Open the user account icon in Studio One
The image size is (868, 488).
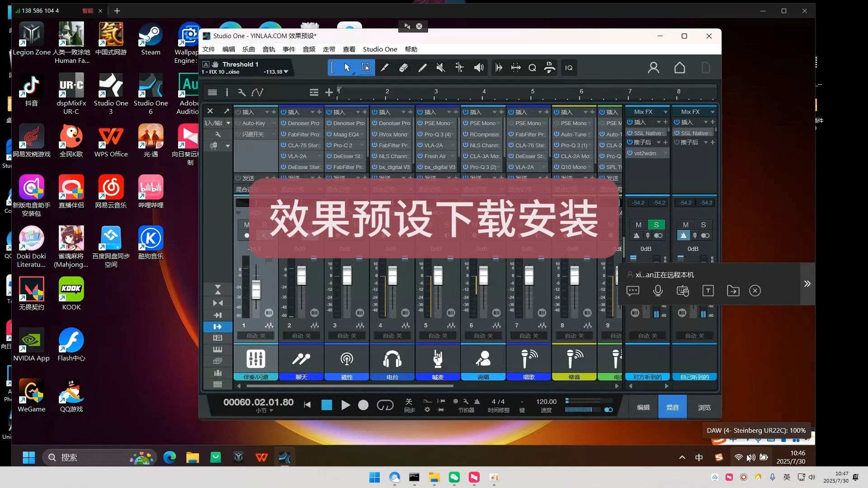653,68
